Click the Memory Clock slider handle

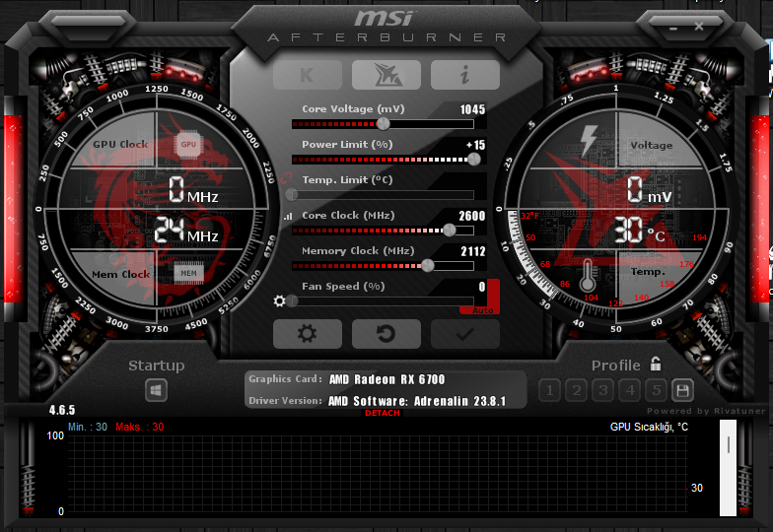[x=428, y=266]
